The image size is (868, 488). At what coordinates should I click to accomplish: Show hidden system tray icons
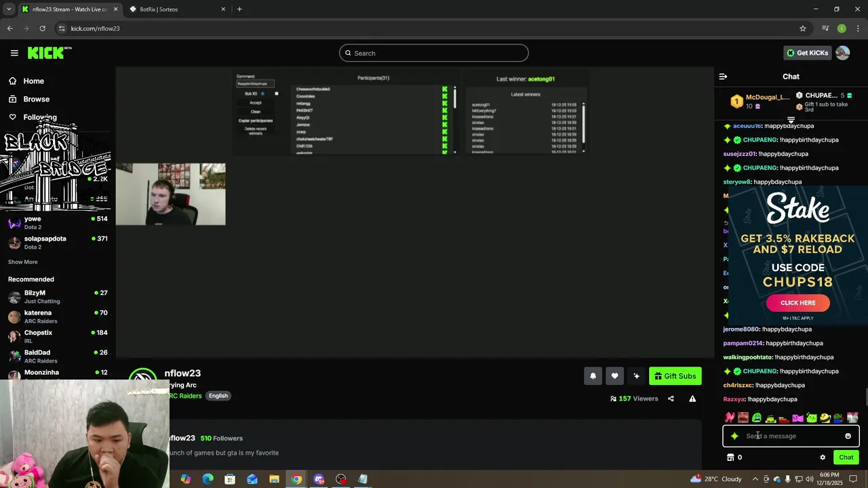(x=755, y=479)
